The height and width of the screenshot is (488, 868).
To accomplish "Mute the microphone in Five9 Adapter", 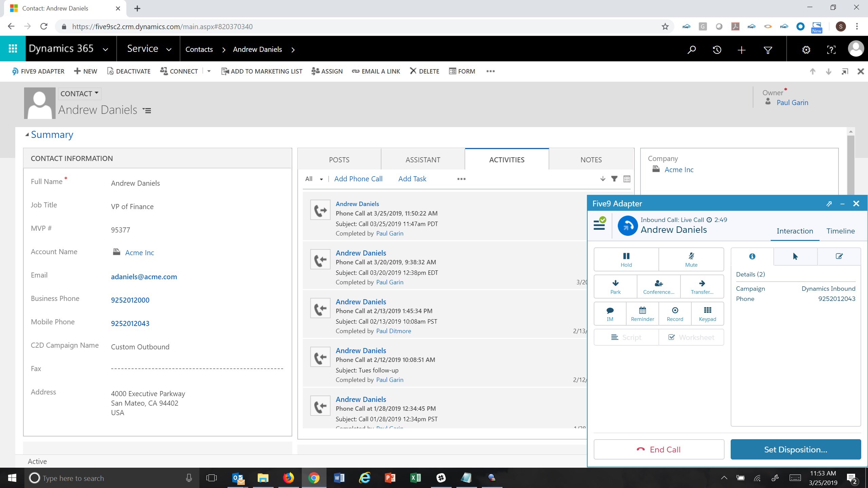I will point(691,260).
